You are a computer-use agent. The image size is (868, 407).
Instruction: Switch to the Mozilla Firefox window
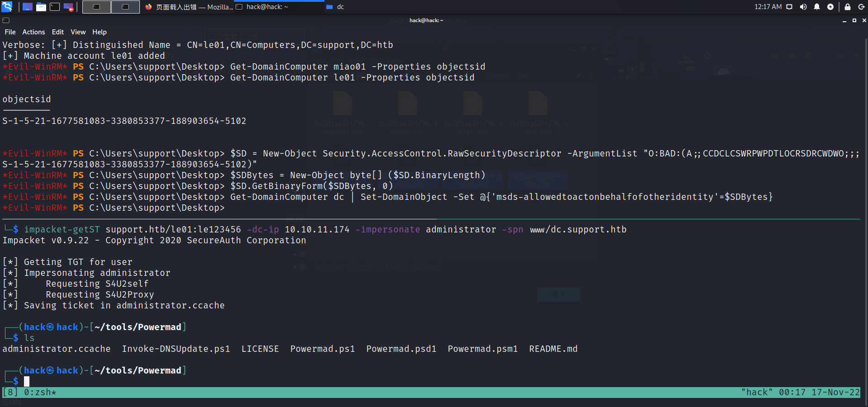click(x=189, y=7)
